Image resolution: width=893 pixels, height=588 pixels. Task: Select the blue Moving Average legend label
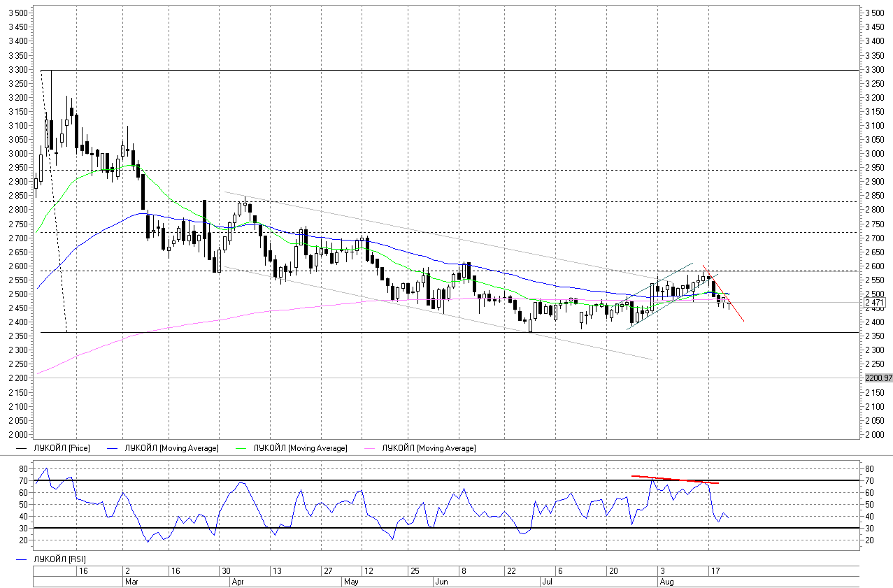pyautogui.click(x=171, y=448)
